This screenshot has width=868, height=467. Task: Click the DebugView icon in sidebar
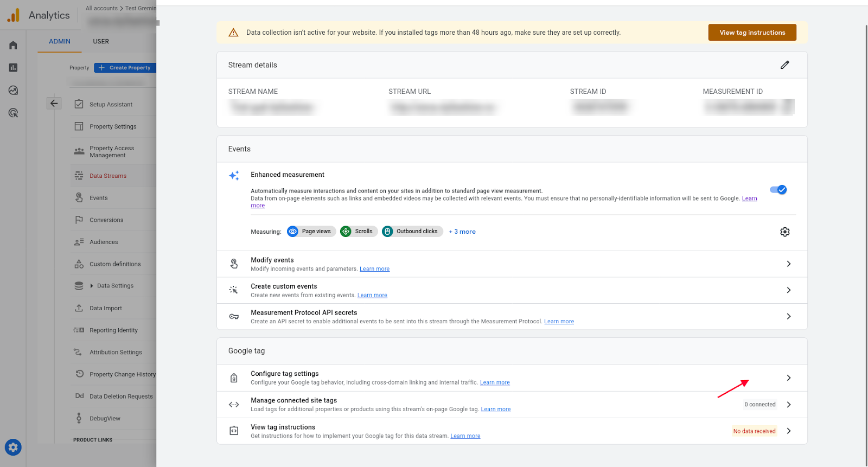[79, 418]
